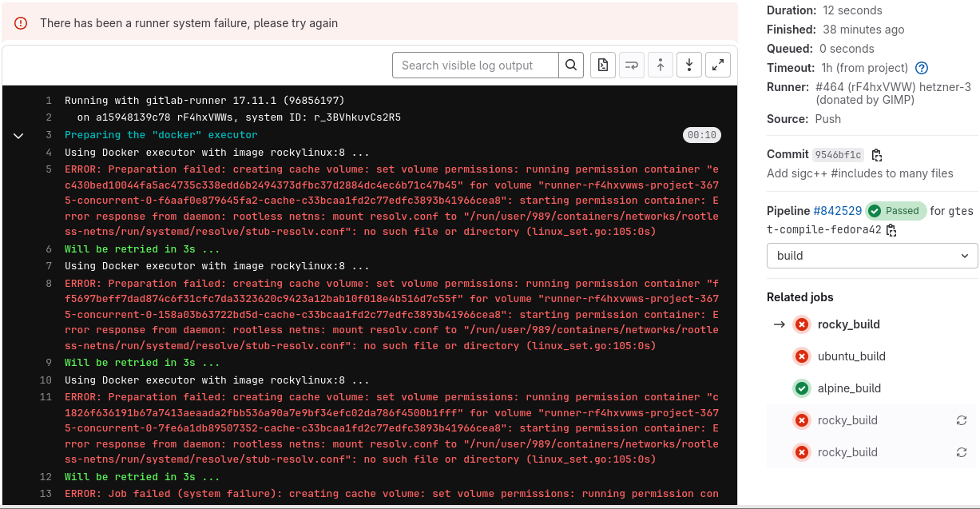Open the current rocky_build job link
The image size is (980, 509).
pyautogui.click(x=848, y=324)
